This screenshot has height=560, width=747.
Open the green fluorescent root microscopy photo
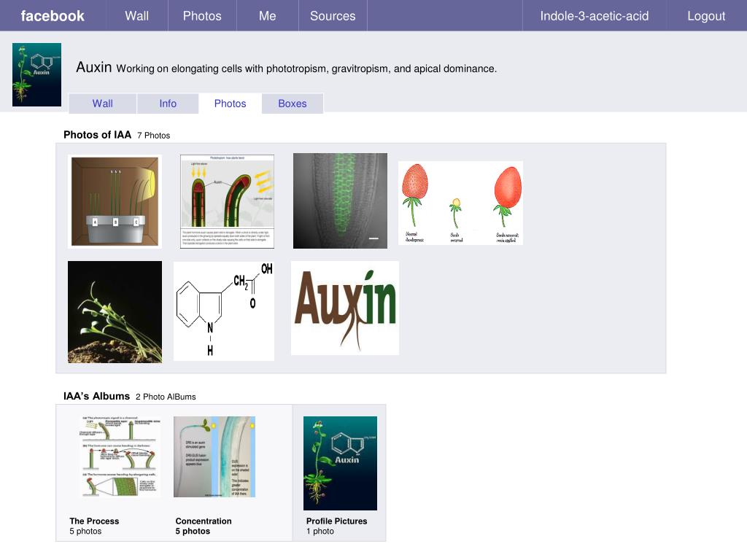tap(340, 201)
